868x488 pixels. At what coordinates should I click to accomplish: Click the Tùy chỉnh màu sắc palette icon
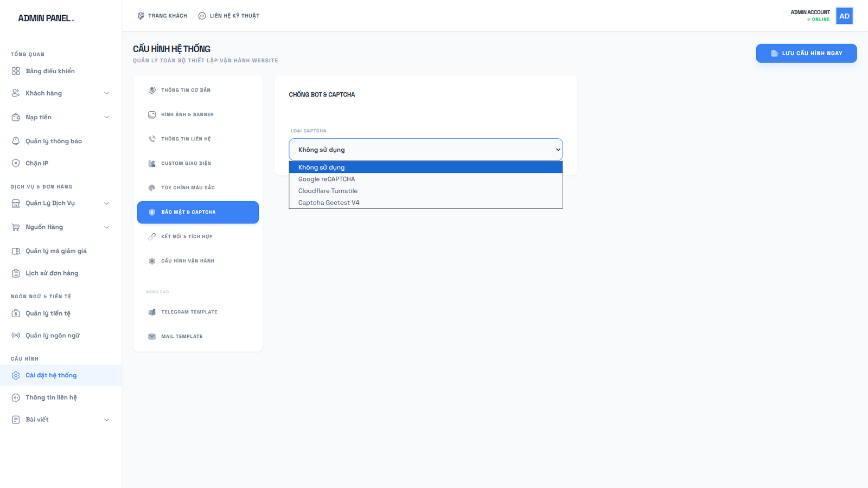152,188
